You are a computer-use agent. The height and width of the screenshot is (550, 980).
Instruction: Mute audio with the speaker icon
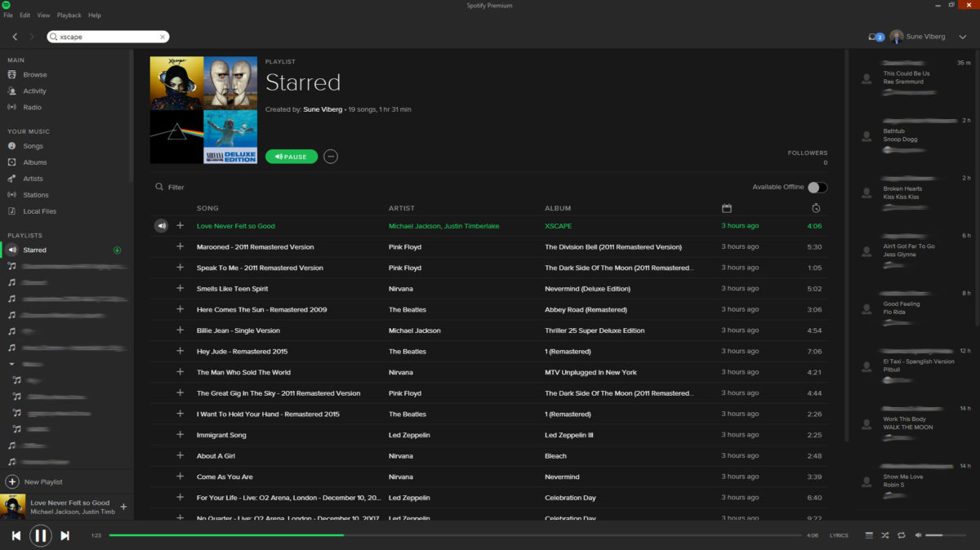(918, 535)
